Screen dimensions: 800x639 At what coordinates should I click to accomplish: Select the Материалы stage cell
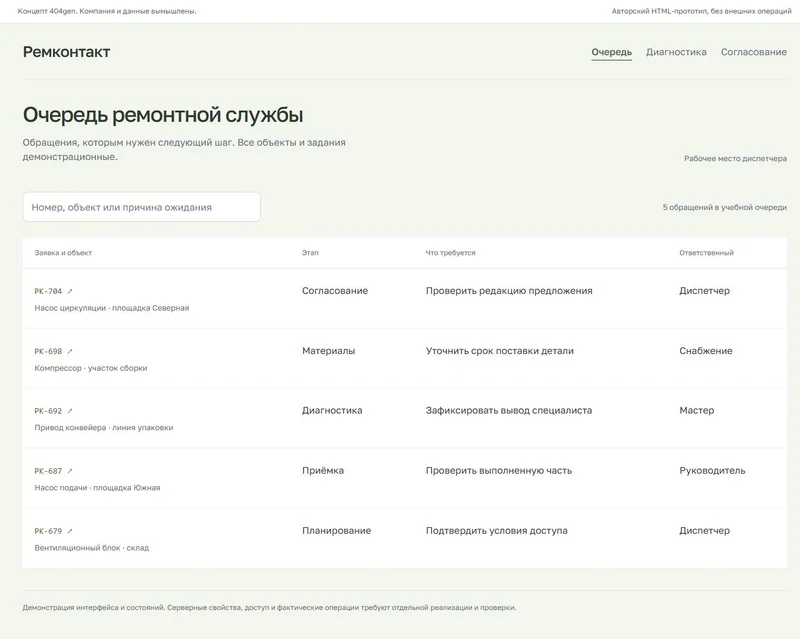(x=329, y=351)
